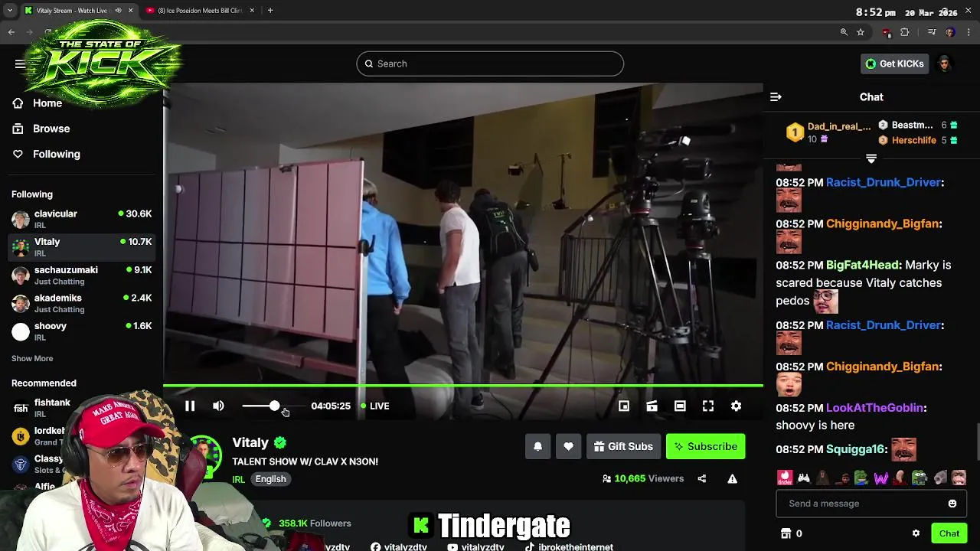Open Vitaly's channel name link
This screenshot has width=980, height=551.
pos(250,442)
